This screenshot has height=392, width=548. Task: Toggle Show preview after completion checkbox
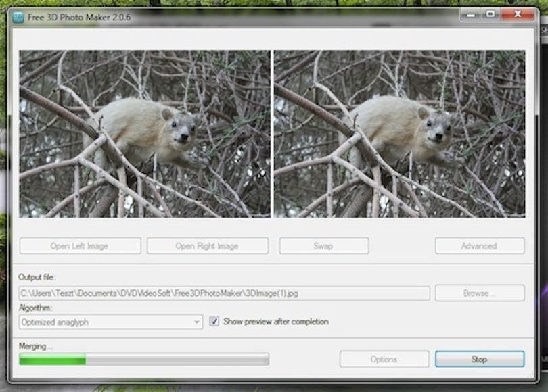coord(214,321)
